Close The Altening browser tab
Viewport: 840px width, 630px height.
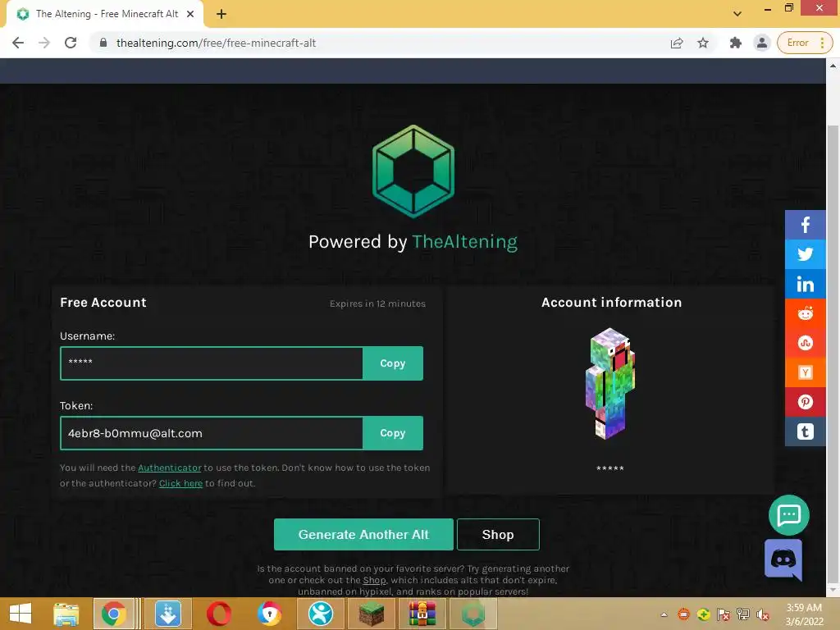click(x=190, y=14)
